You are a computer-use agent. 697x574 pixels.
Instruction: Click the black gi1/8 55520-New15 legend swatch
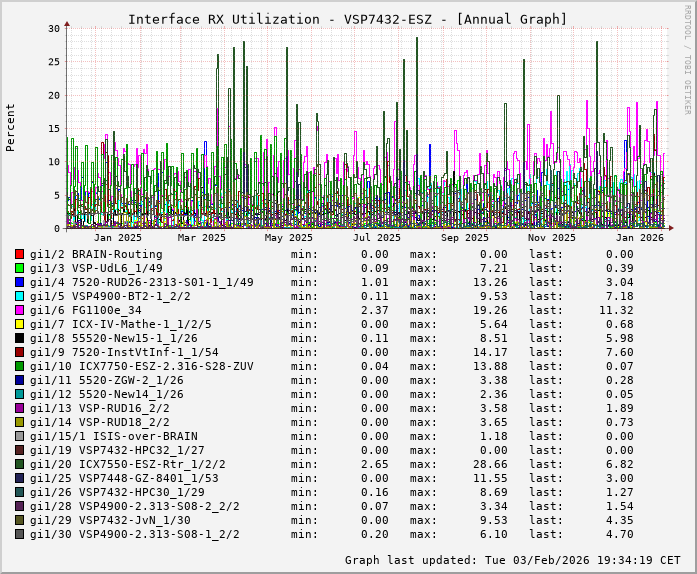[19, 338]
